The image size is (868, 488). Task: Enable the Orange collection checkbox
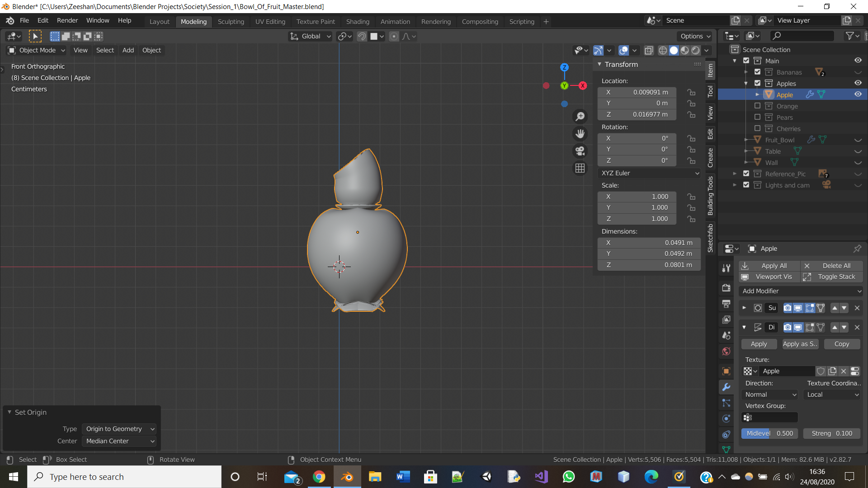[x=757, y=106]
